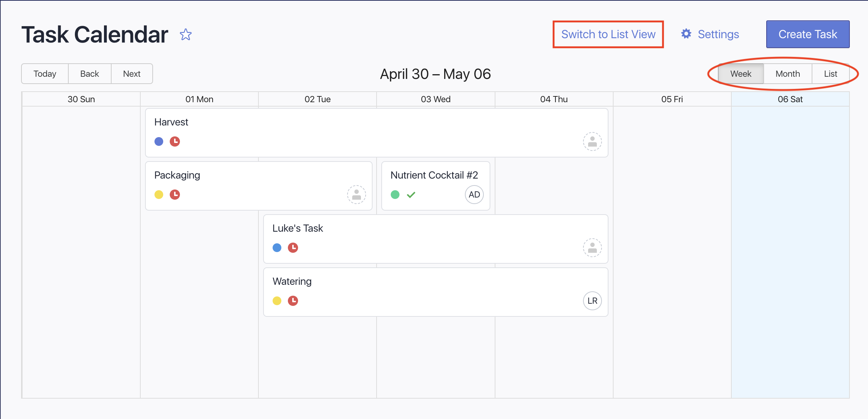This screenshot has width=868, height=419.
Task: Go Back one week
Action: point(90,74)
